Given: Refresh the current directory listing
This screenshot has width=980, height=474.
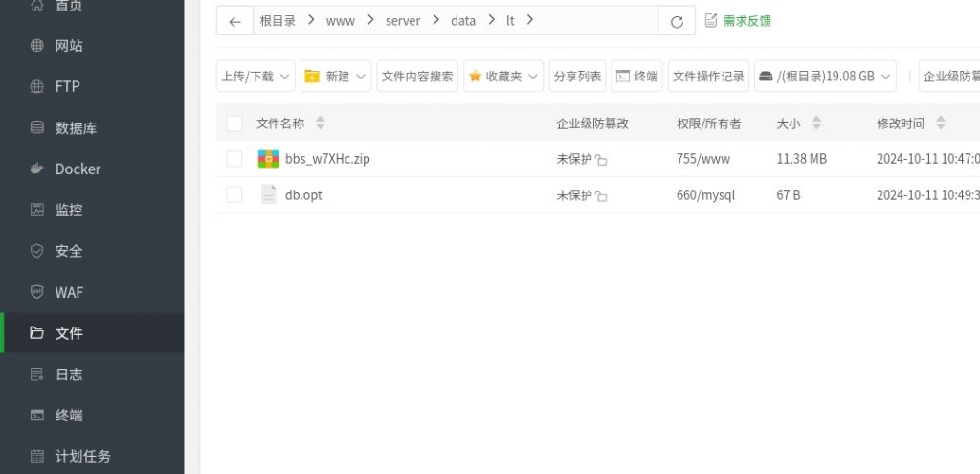Looking at the screenshot, I should (x=678, y=21).
